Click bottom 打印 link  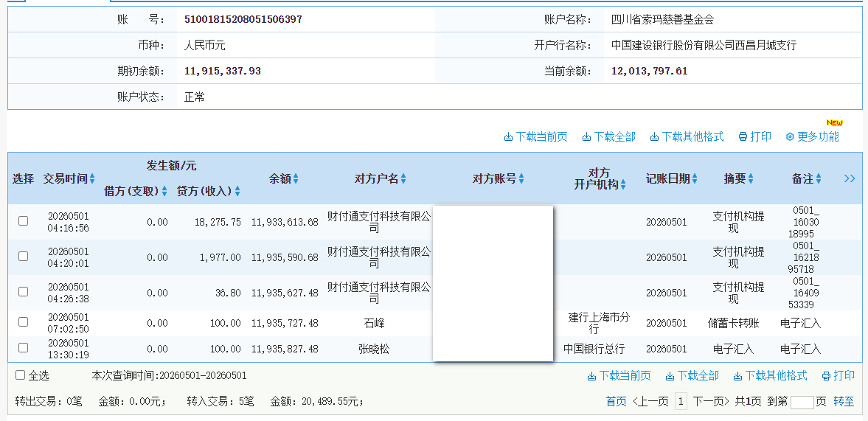click(x=844, y=376)
